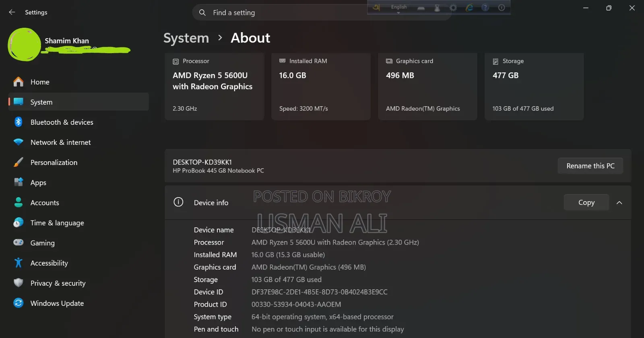The width and height of the screenshot is (644, 338).
Task: Open the Apps settings page
Action: (x=79, y=182)
